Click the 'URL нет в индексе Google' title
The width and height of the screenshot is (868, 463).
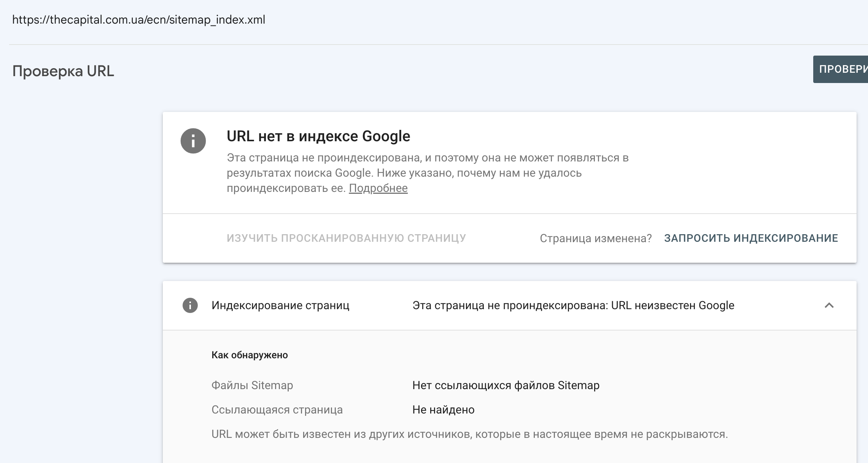click(x=318, y=136)
